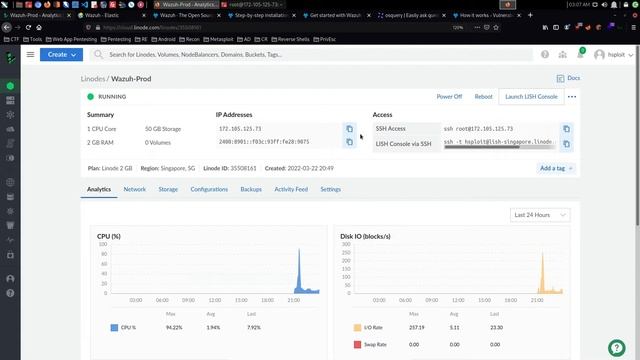Image resolution: width=640 pixels, height=360 pixels.
Task: Open the browser hamburger menu
Action: [633, 27]
